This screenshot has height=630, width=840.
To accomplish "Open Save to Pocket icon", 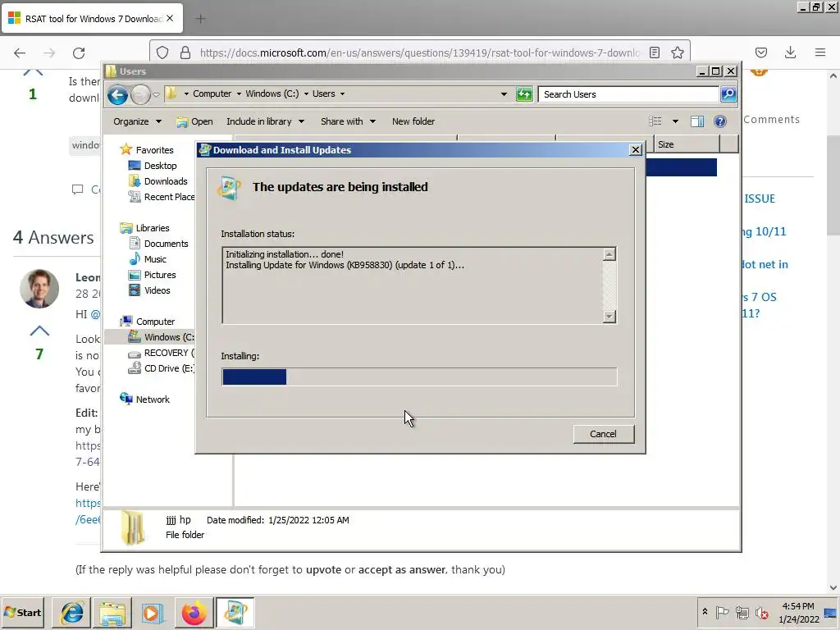I will pos(760,52).
